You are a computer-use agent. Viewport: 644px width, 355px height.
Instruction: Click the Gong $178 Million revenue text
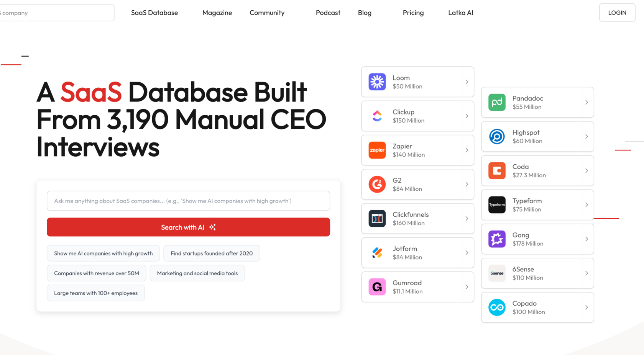click(528, 244)
